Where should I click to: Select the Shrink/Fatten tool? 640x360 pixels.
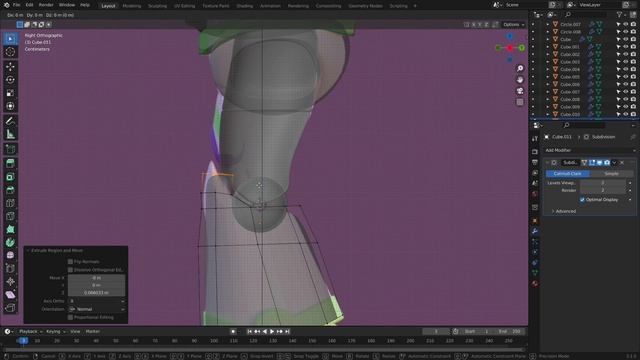click(10, 281)
